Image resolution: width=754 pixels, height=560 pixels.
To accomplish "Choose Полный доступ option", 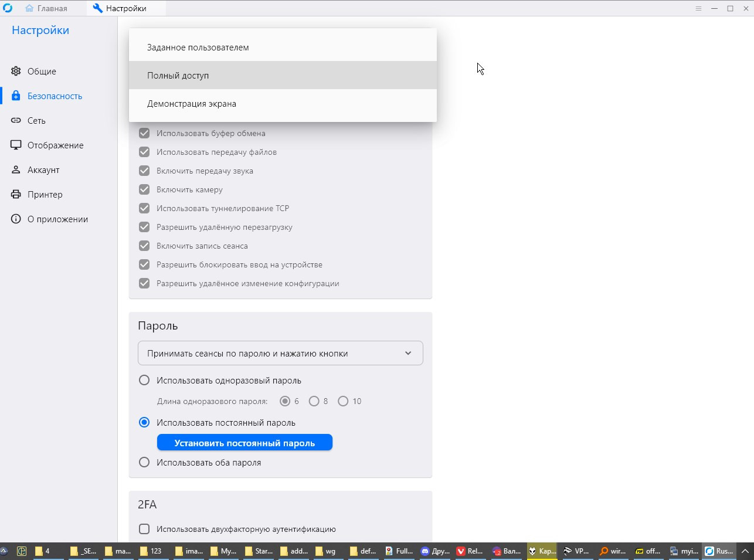I will (x=283, y=75).
